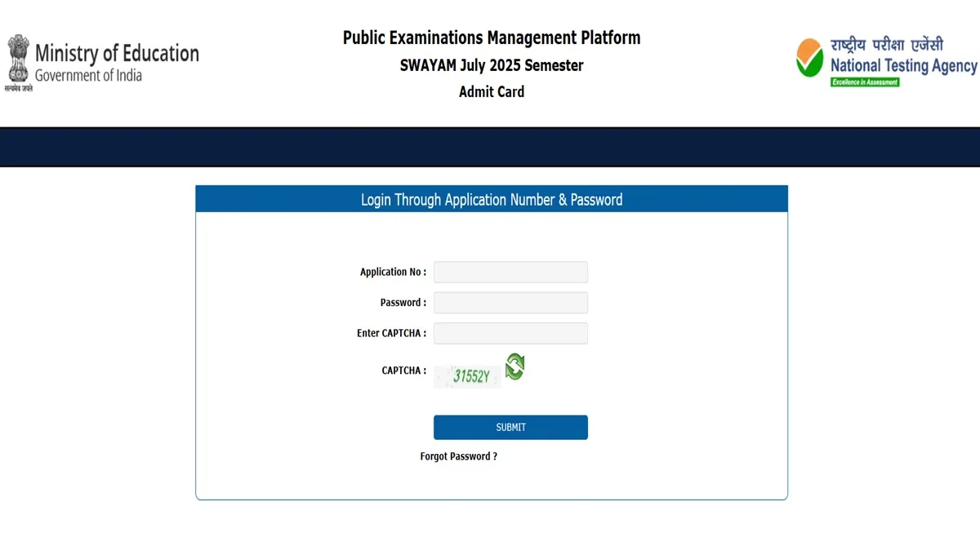980x551 pixels.
Task: Click the Public Examinations Management Platform title
Action: (492, 38)
